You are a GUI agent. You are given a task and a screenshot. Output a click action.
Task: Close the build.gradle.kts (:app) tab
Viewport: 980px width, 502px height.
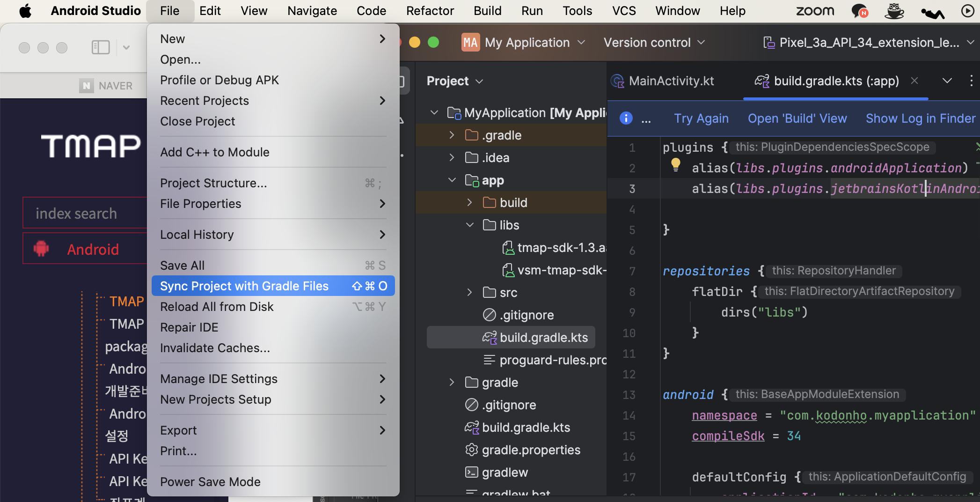coord(914,81)
